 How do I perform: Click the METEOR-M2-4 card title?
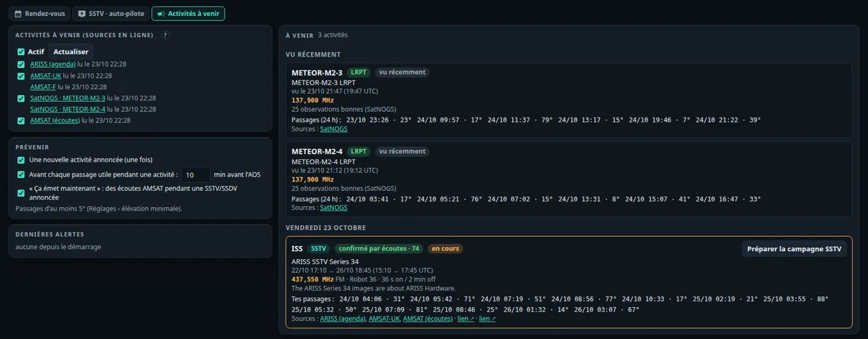317,152
